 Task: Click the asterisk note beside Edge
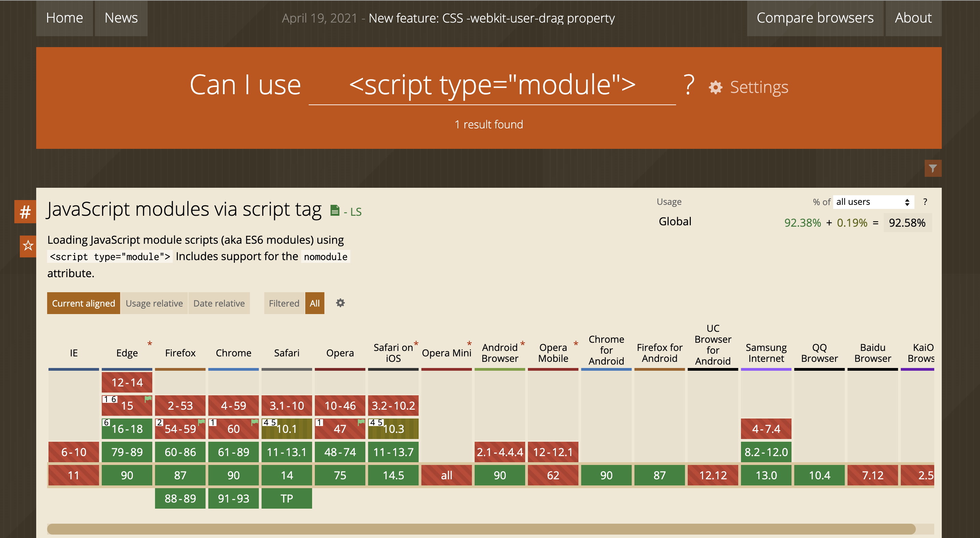click(150, 344)
